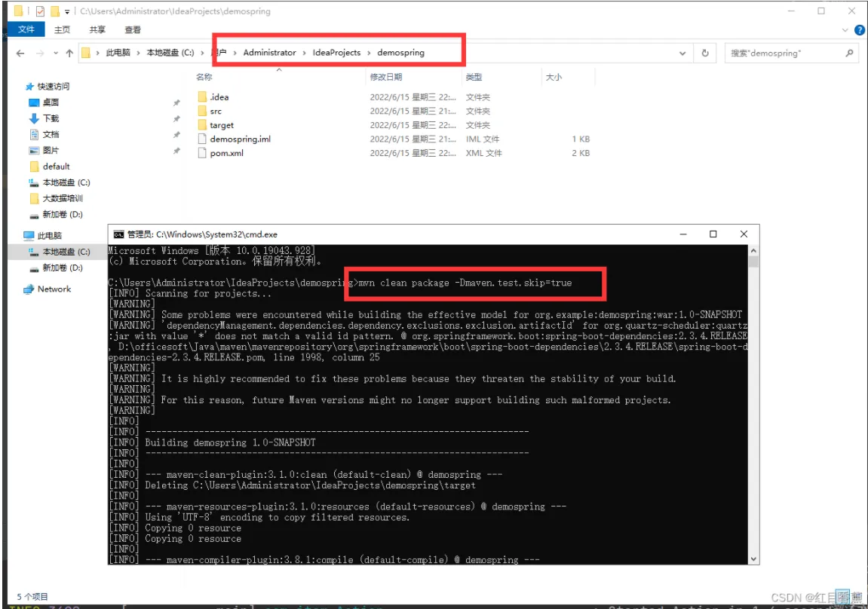Refresh the current folder view

point(705,53)
